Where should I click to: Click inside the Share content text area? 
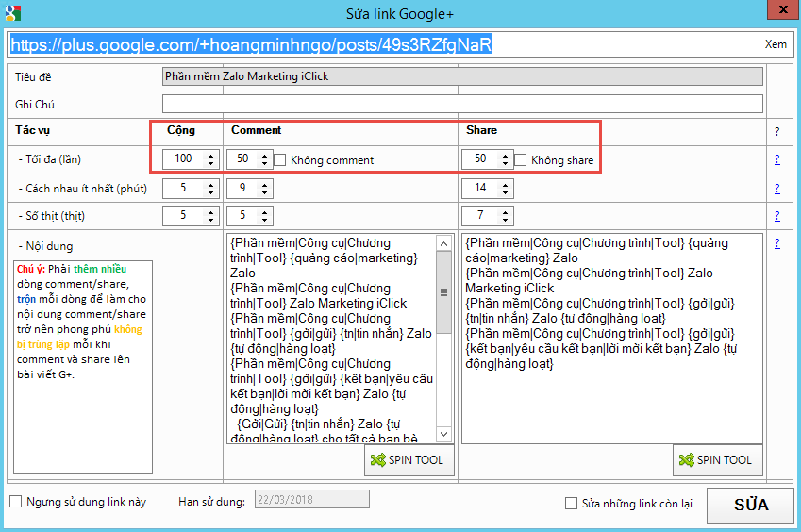click(612, 339)
